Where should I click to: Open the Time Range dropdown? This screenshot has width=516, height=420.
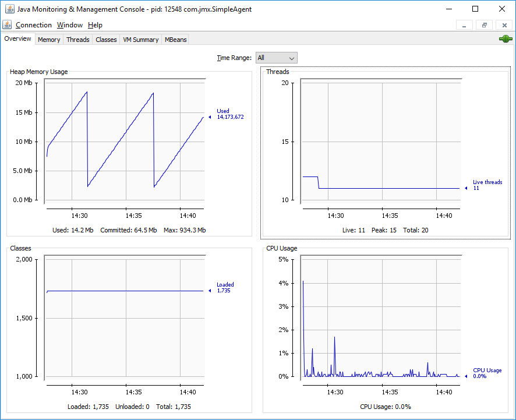(277, 58)
